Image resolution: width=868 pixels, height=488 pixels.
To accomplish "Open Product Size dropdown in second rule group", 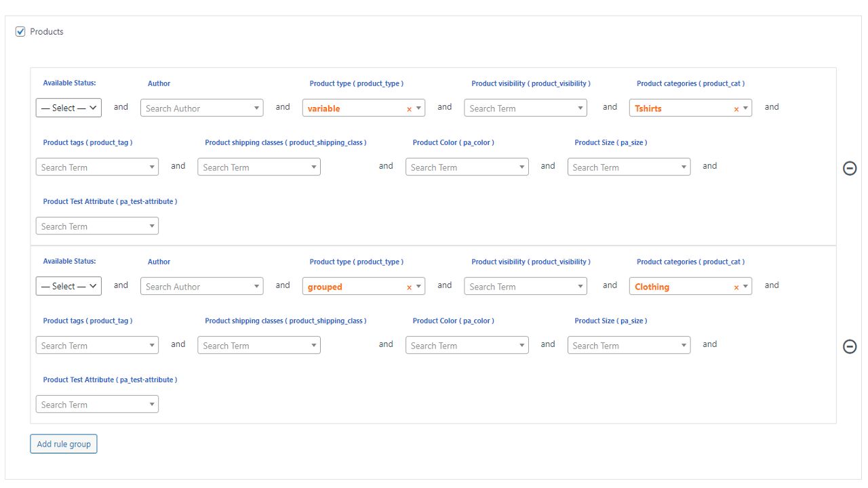I will tap(684, 346).
